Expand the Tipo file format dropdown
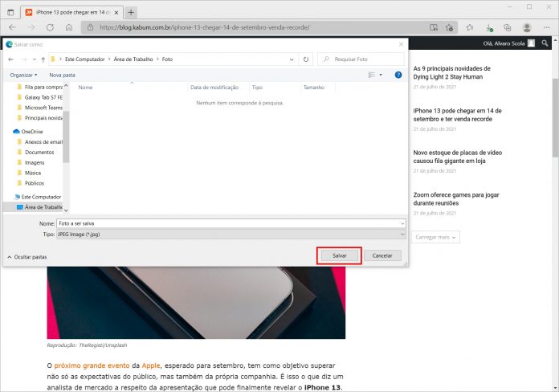Viewport: 559px width, 392px height. 402,234
